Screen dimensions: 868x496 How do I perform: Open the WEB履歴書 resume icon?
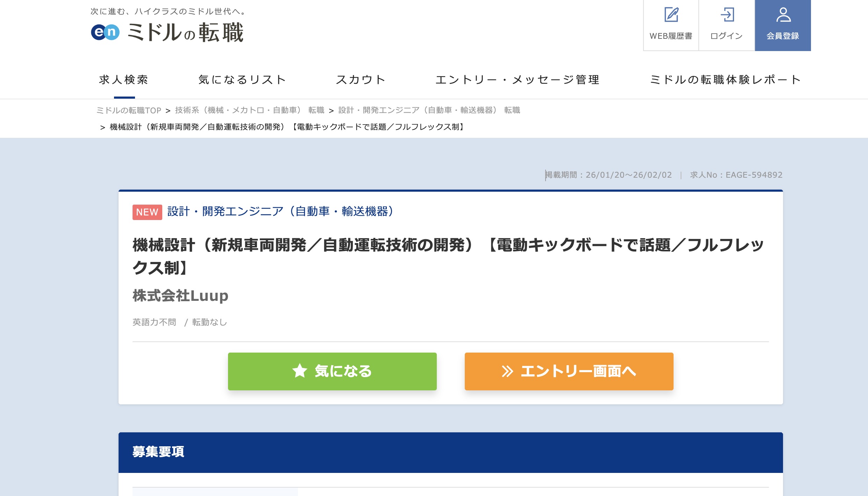pyautogui.click(x=671, y=15)
